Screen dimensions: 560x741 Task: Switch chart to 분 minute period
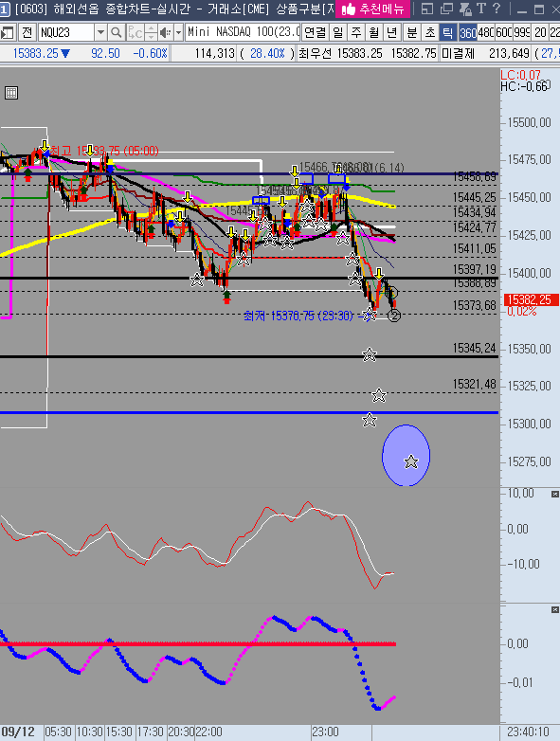click(412, 32)
